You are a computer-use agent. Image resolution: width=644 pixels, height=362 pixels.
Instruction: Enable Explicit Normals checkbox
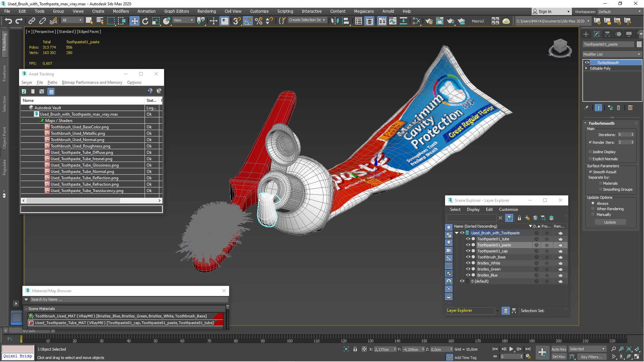[x=590, y=159]
